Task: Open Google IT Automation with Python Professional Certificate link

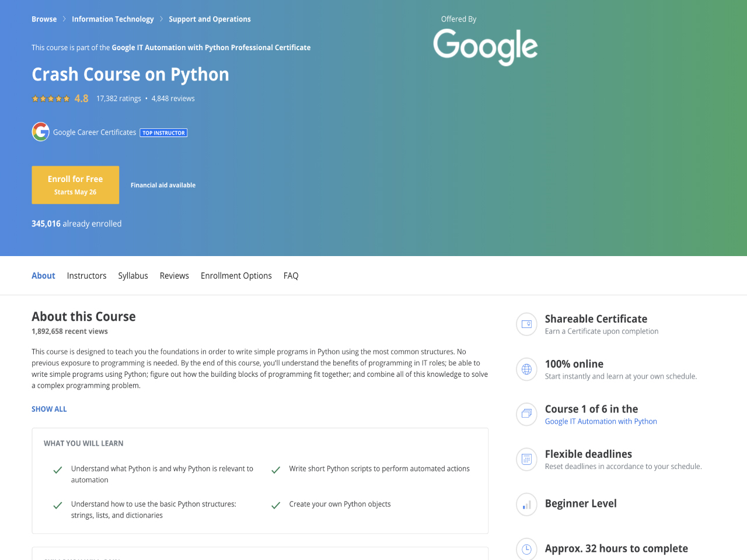Action: (x=211, y=48)
